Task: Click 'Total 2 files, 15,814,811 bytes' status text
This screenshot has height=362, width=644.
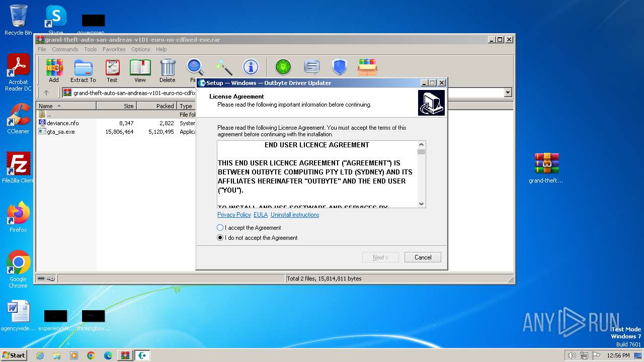Action: 324,279
